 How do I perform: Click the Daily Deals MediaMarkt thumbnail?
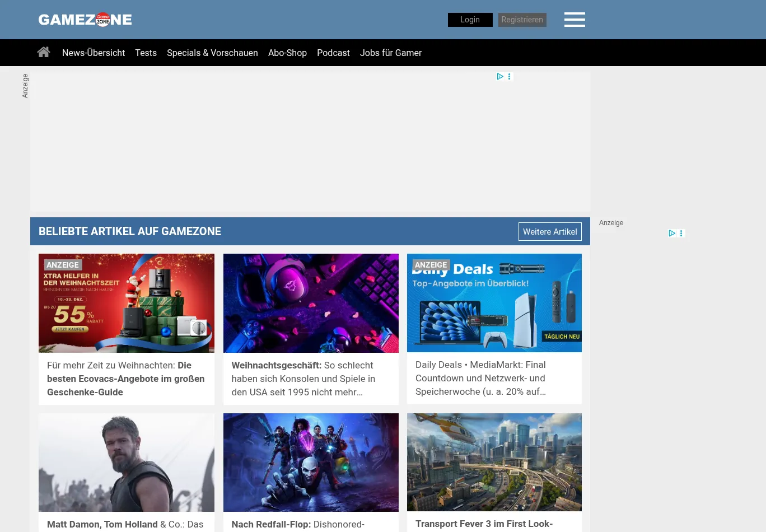pos(494,303)
